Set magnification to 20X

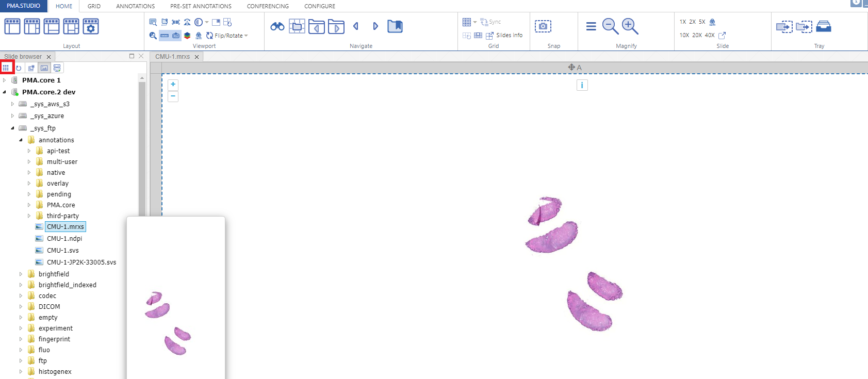(x=697, y=35)
